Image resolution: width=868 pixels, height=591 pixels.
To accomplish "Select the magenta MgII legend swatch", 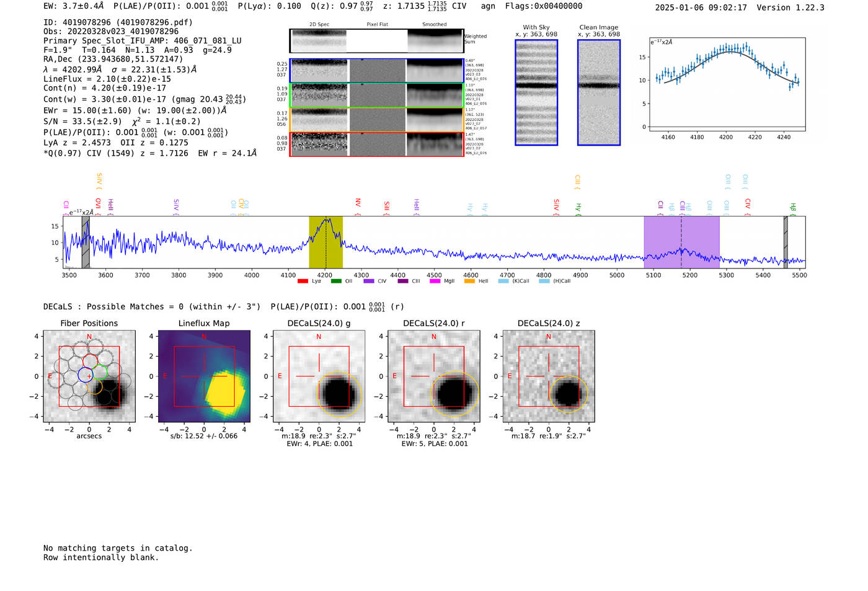I will coord(435,281).
